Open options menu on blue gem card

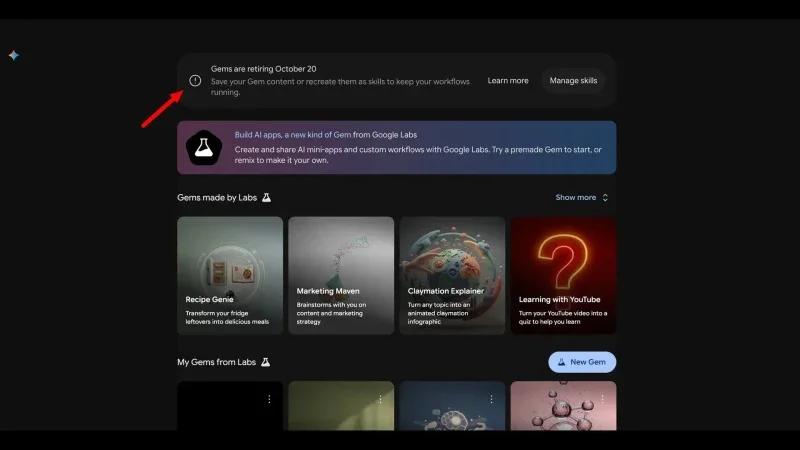point(491,399)
